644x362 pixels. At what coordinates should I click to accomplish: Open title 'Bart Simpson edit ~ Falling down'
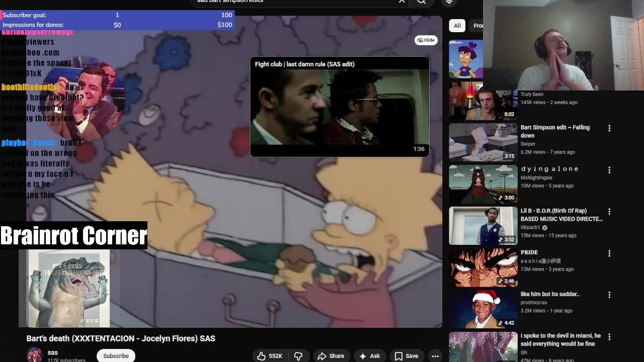click(x=555, y=131)
